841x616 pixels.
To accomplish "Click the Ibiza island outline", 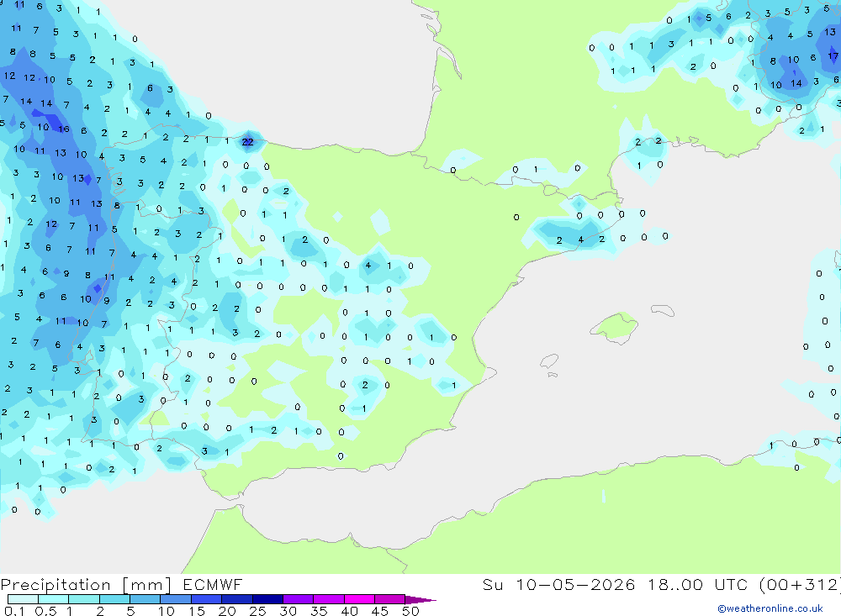I will coord(549,361).
